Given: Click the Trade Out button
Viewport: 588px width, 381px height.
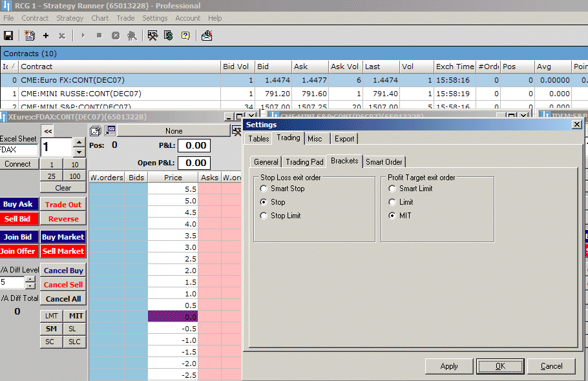Looking at the screenshot, I should coord(63,205).
